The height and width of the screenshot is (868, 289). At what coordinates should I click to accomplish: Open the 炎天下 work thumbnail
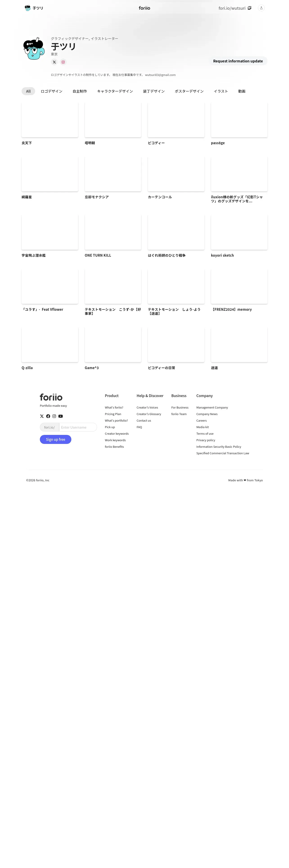(50, 120)
